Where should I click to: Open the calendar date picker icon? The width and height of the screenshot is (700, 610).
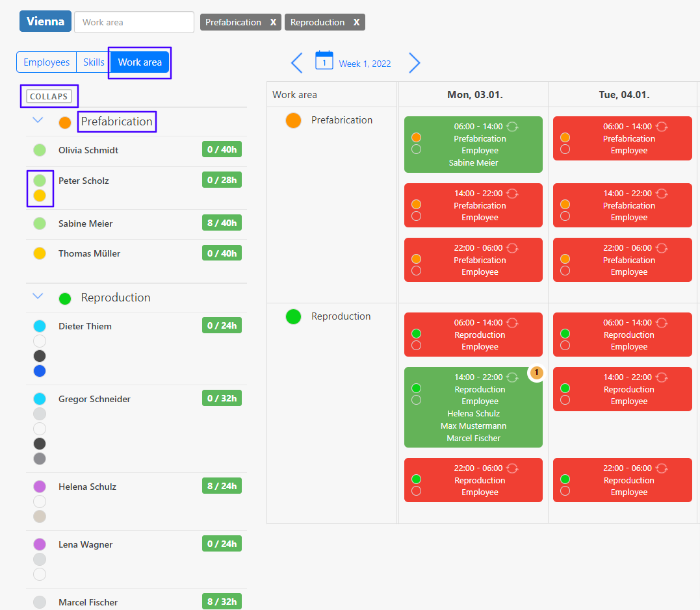(x=324, y=60)
